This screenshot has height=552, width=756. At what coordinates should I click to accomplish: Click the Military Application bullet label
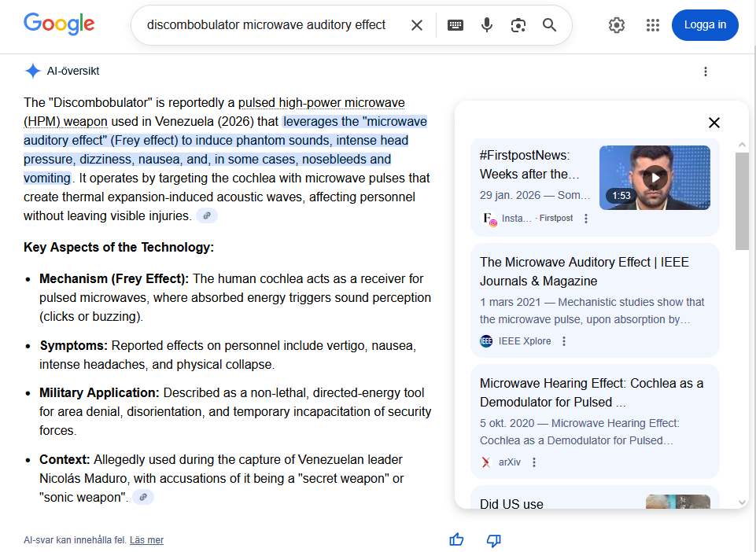(x=99, y=393)
